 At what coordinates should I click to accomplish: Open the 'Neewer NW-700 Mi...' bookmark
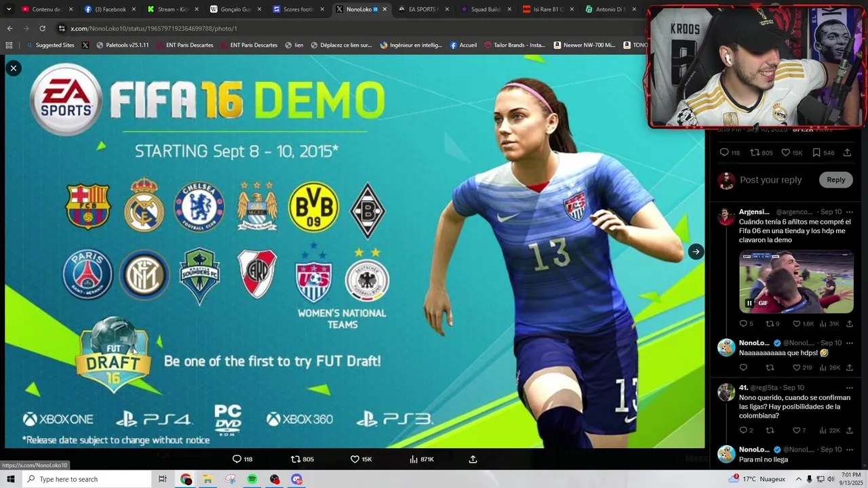click(585, 45)
